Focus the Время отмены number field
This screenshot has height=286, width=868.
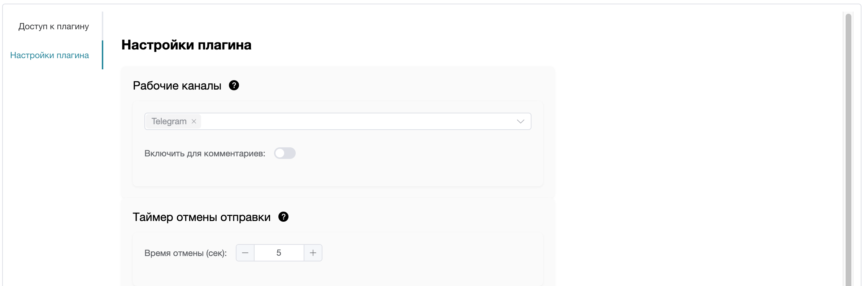[279, 253]
